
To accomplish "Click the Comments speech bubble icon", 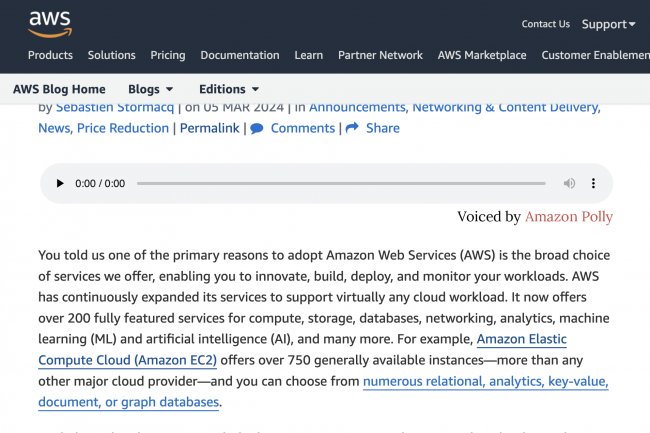I will tap(257, 128).
